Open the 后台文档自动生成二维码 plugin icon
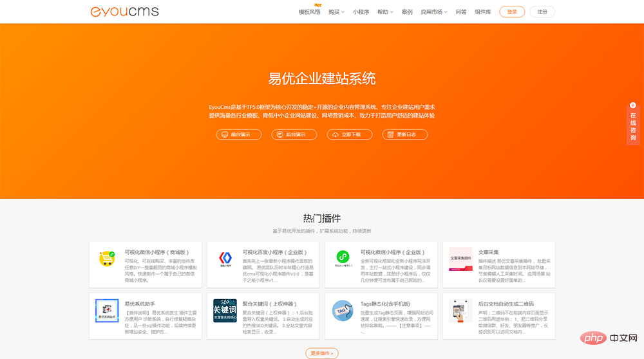644x359 pixels. tap(460, 310)
